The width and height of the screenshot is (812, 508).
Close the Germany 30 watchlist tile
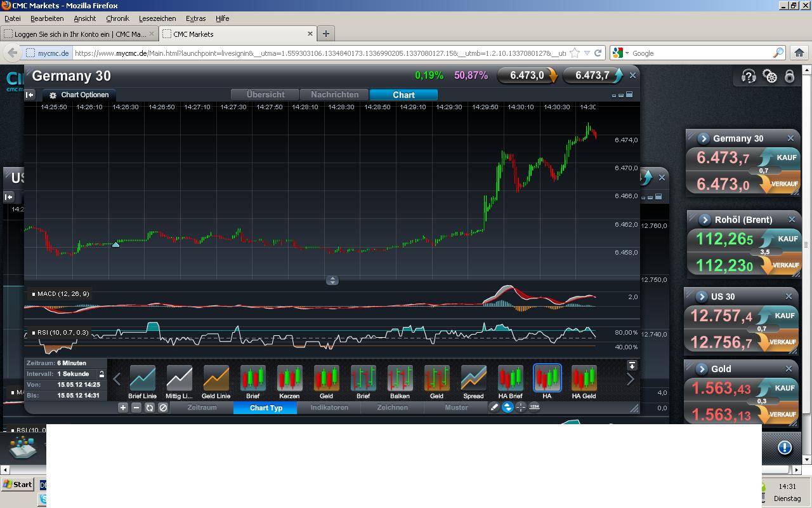(790, 138)
